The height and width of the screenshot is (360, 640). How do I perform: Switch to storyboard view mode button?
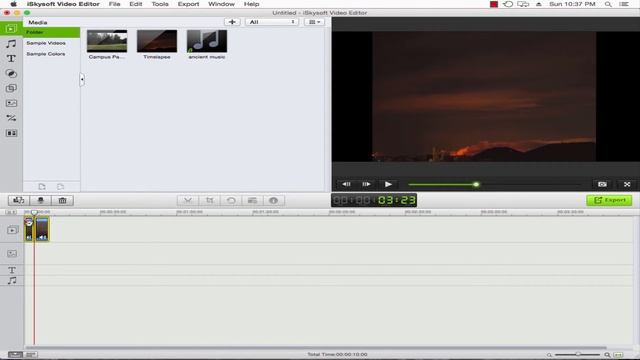click(x=31, y=354)
